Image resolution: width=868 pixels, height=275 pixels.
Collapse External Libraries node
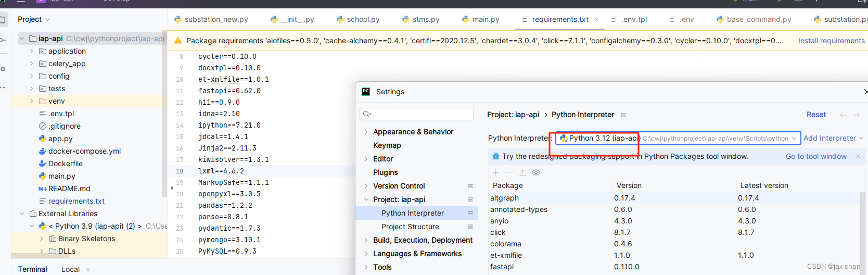pos(22,214)
